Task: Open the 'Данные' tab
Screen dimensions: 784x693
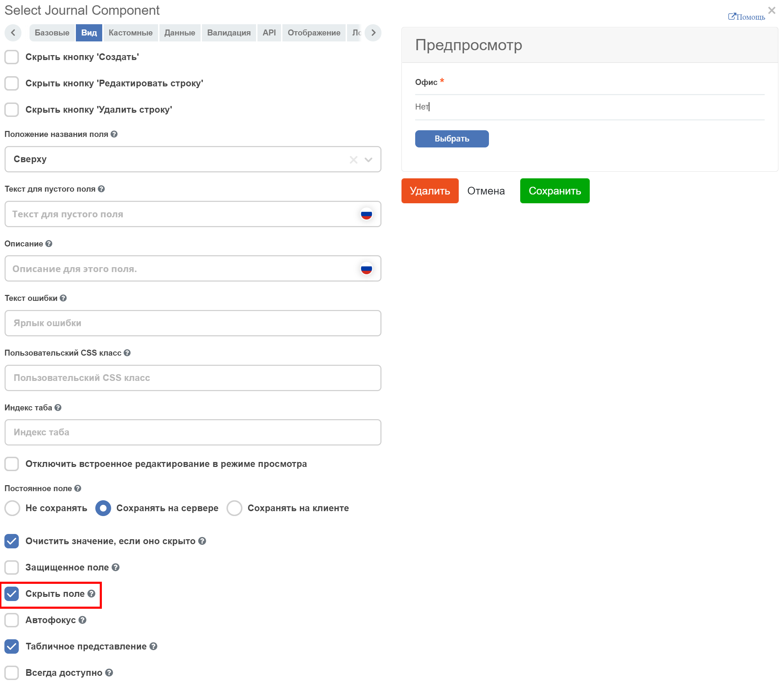Action: (180, 33)
